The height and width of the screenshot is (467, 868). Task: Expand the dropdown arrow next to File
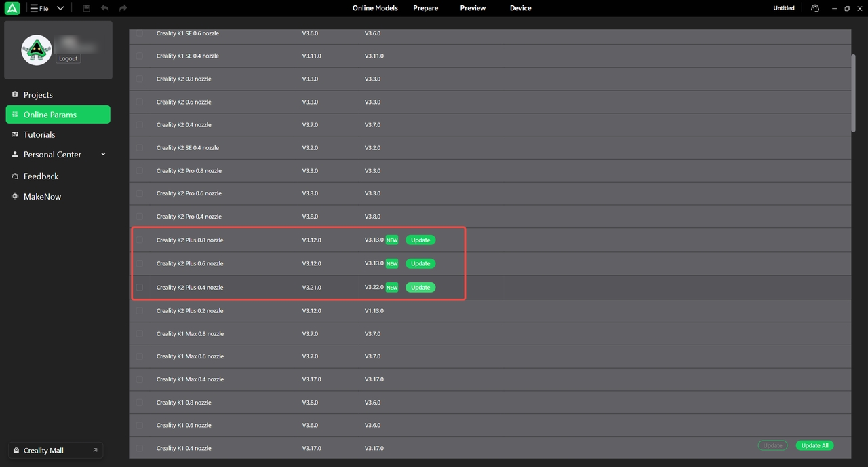click(x=60, y=8)
